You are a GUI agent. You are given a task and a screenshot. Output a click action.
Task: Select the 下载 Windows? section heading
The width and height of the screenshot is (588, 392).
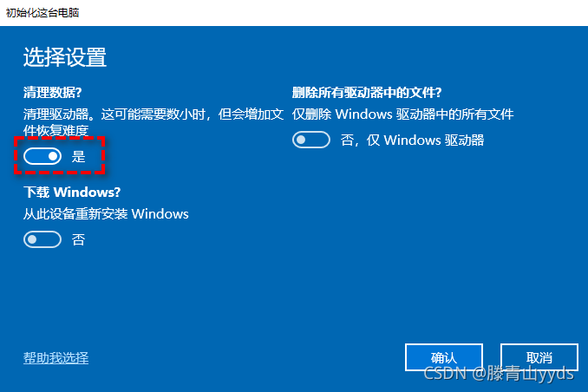(72, 192)
